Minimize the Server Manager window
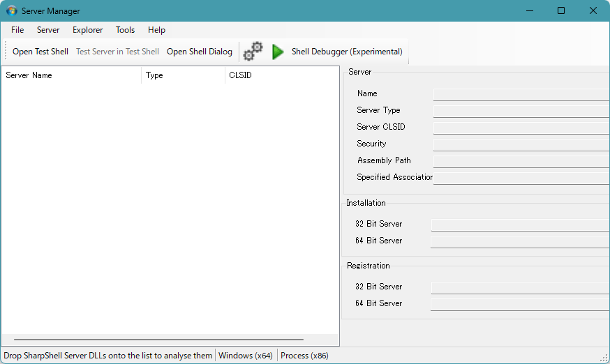The width and height of the screenshot is (610, 364). [x=529, y=11]
